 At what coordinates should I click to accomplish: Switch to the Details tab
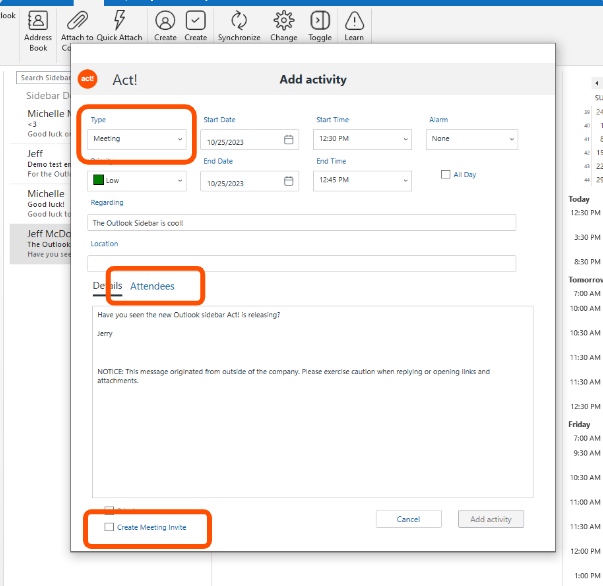click(107, 286)
